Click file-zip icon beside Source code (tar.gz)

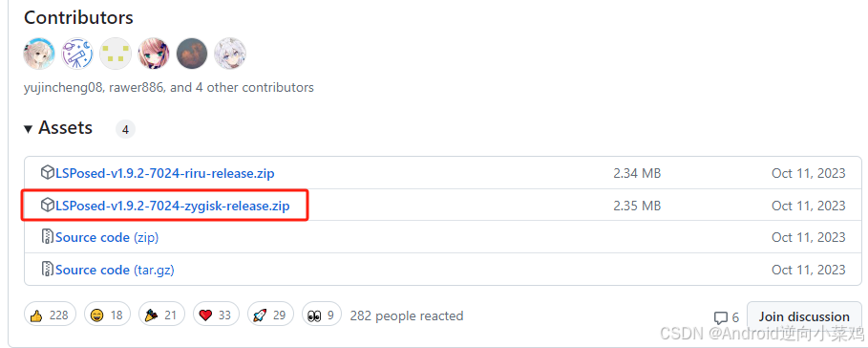pos(48,270)
